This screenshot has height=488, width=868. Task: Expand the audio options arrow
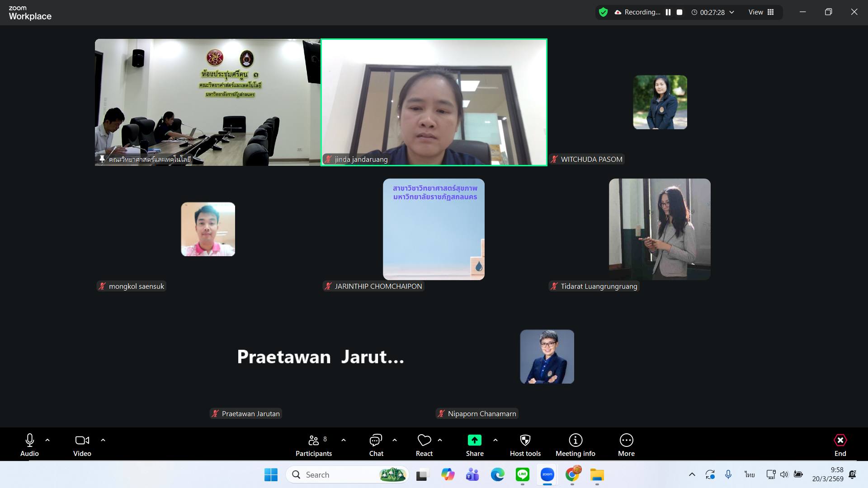(47, 440)
